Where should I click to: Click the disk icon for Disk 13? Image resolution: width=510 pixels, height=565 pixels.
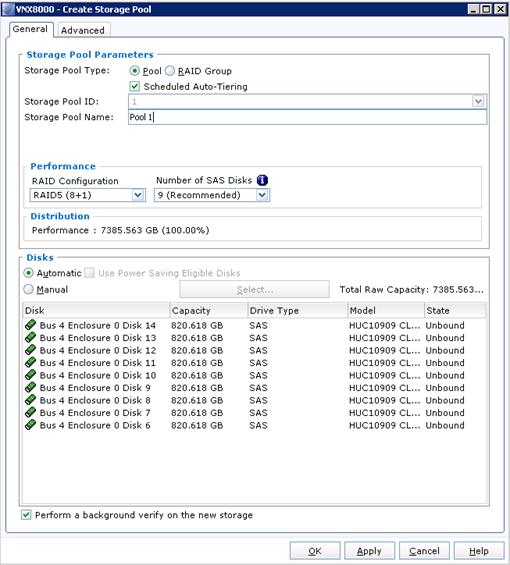[x=31, y=338]
